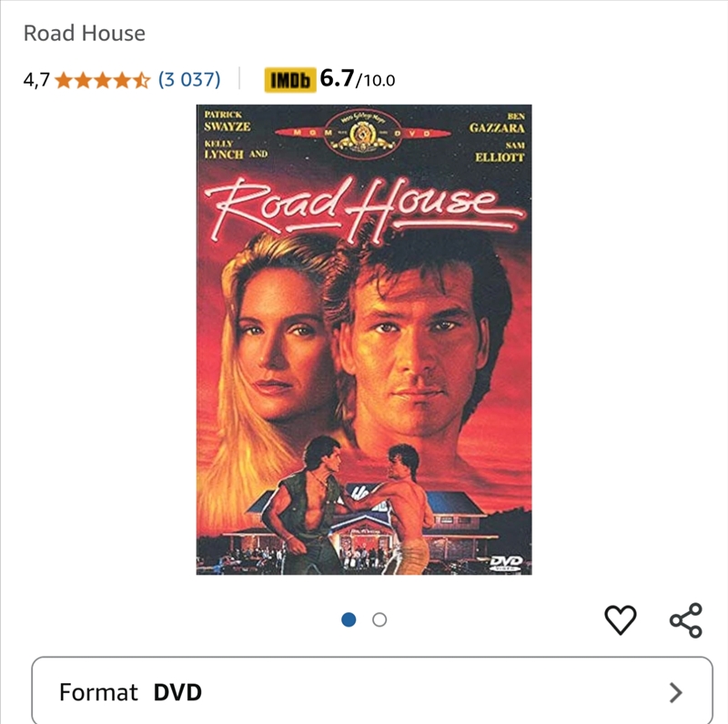Click the Road House product title

coord(85,34)
